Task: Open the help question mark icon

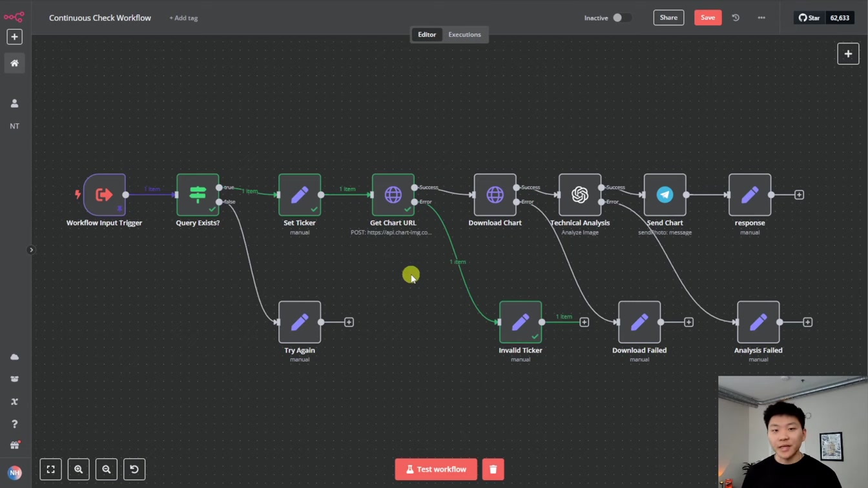Action: click(x=14, y=424)
